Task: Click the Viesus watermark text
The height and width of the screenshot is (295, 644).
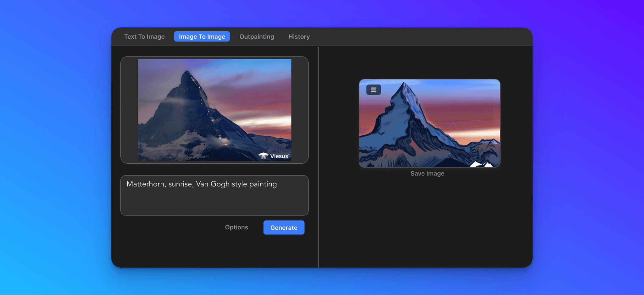Action: [x=279, y=156]
